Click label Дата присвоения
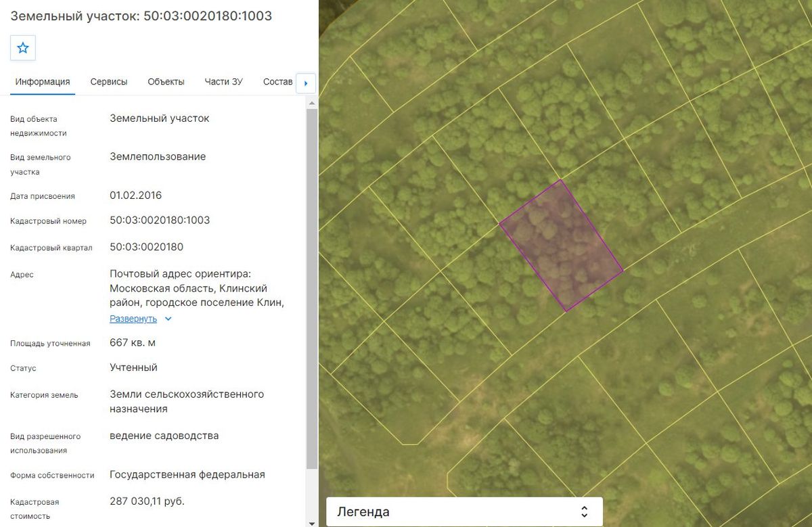Viewport: 812px width, 527px height. click(x=43, y=196)
